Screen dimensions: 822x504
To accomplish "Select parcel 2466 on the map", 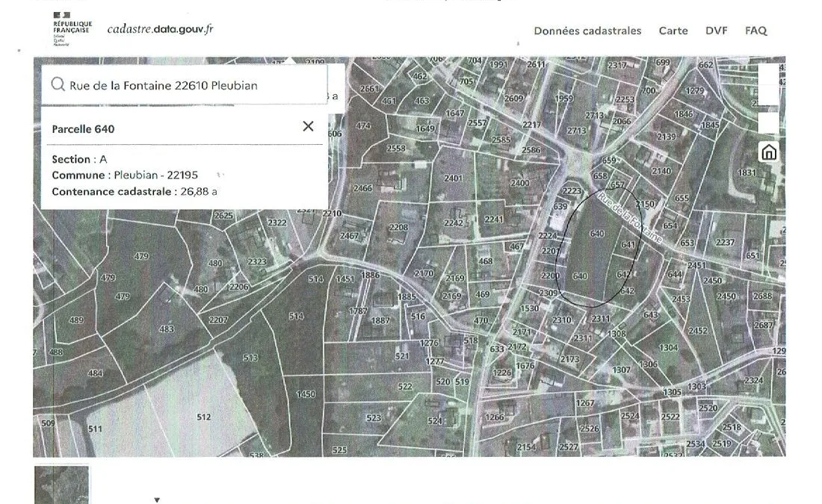I will 362,188.
